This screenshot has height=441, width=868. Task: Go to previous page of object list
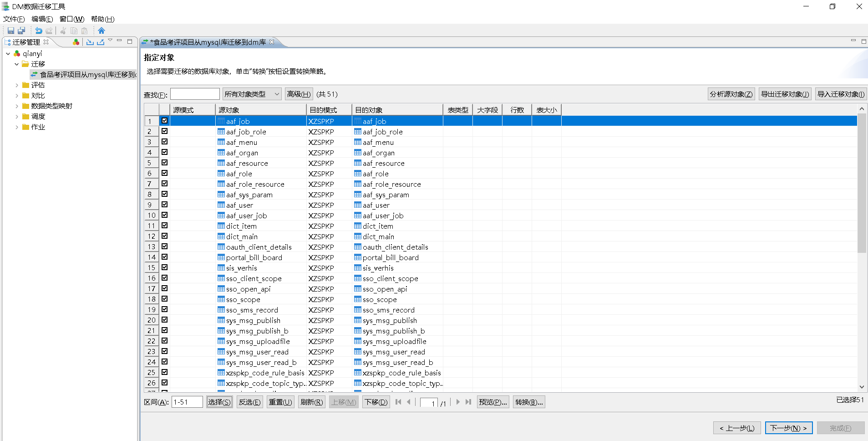point(409,402)
